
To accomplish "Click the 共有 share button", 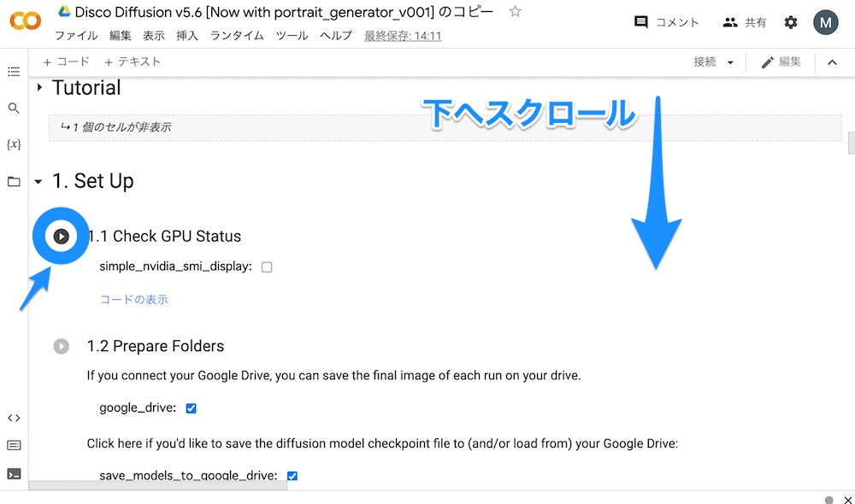I will 745,22.
